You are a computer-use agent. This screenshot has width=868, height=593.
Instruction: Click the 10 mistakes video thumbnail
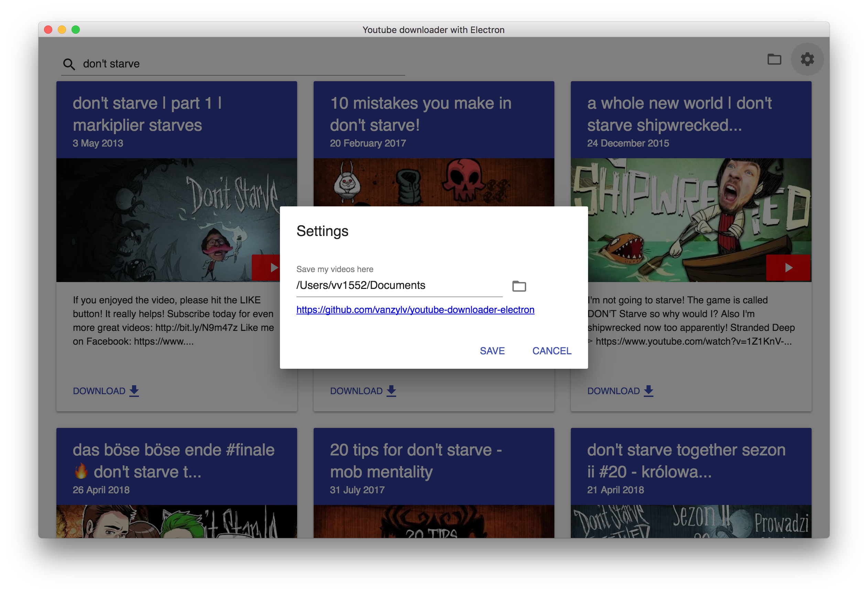tap(434, 182)
